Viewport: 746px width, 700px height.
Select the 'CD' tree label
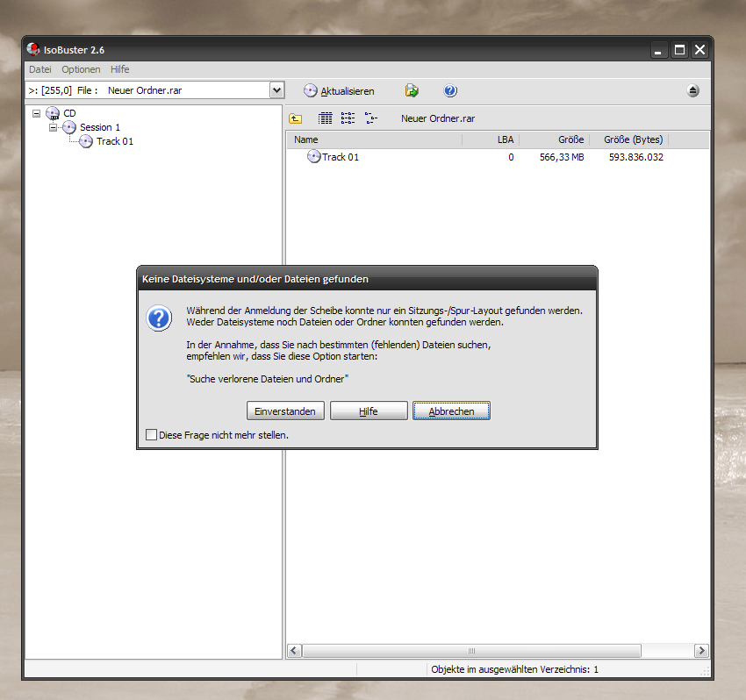[x=69, y=113]
